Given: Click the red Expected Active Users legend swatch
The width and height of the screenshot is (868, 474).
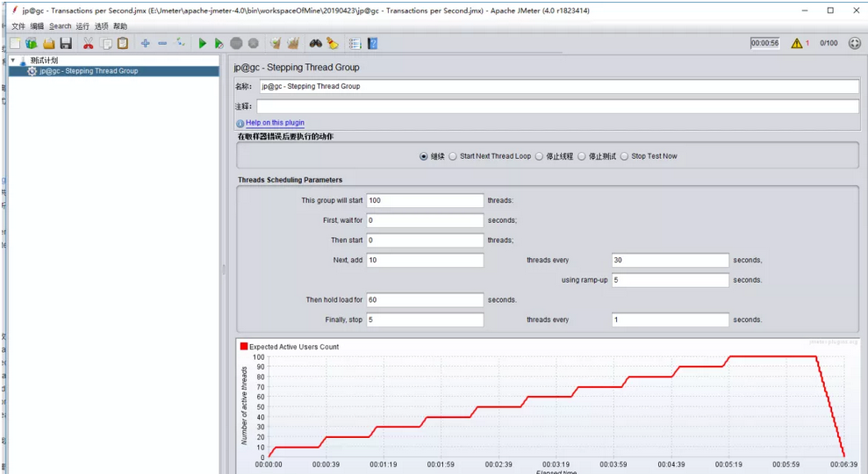Looking at the screenshot, I should point(244,347).
